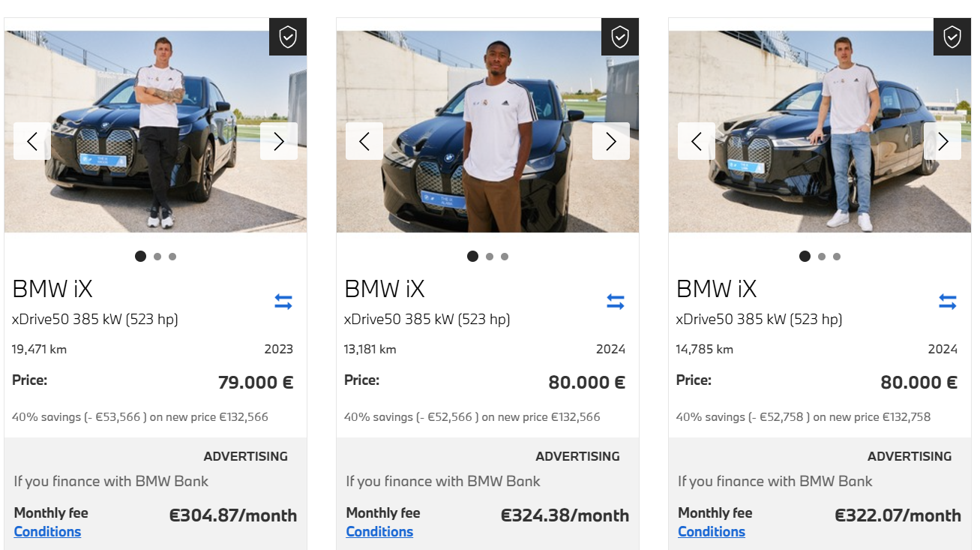Select third carousel dot on 13,181 km car
Screen dimensions: 980x550
[x=505, y=257]
